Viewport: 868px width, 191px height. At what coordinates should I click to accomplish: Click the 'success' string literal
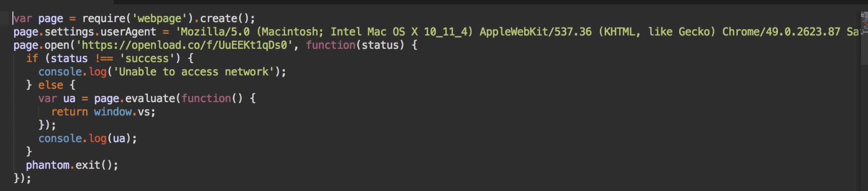147,59
